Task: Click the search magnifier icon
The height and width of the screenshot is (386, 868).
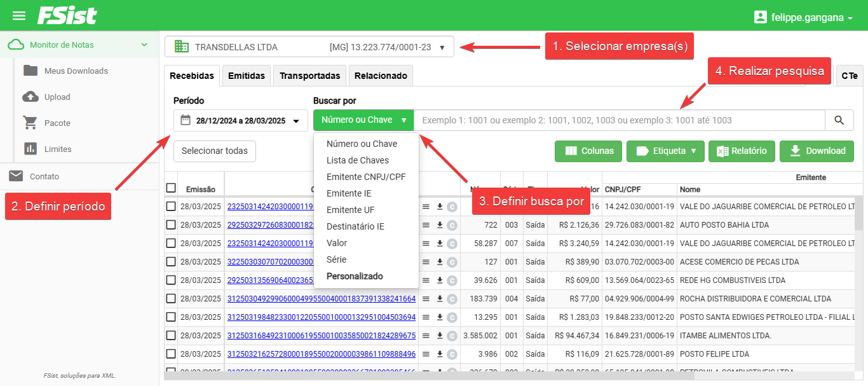Action: (839, 120)
